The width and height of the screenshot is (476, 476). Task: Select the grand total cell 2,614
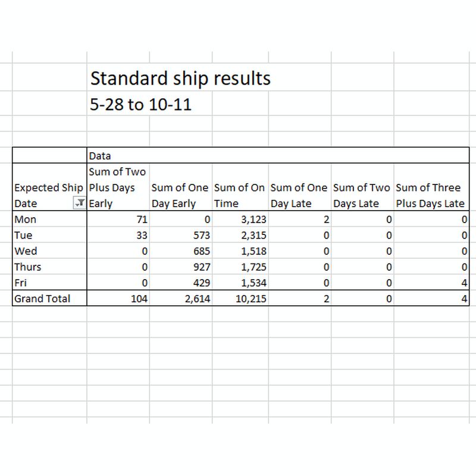(181, 299)
